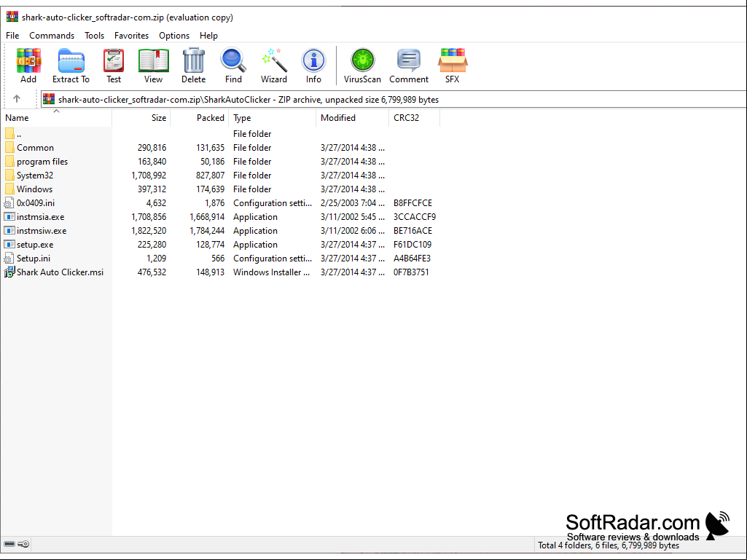Click CRC32 value F61DC109
747x560 pixels.
pos(412,244)
